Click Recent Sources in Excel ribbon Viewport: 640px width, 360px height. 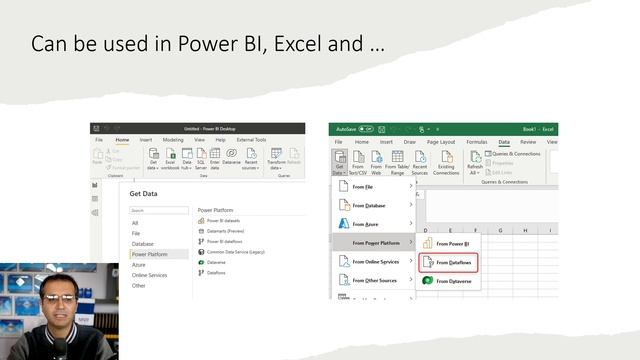pos(420,163)
